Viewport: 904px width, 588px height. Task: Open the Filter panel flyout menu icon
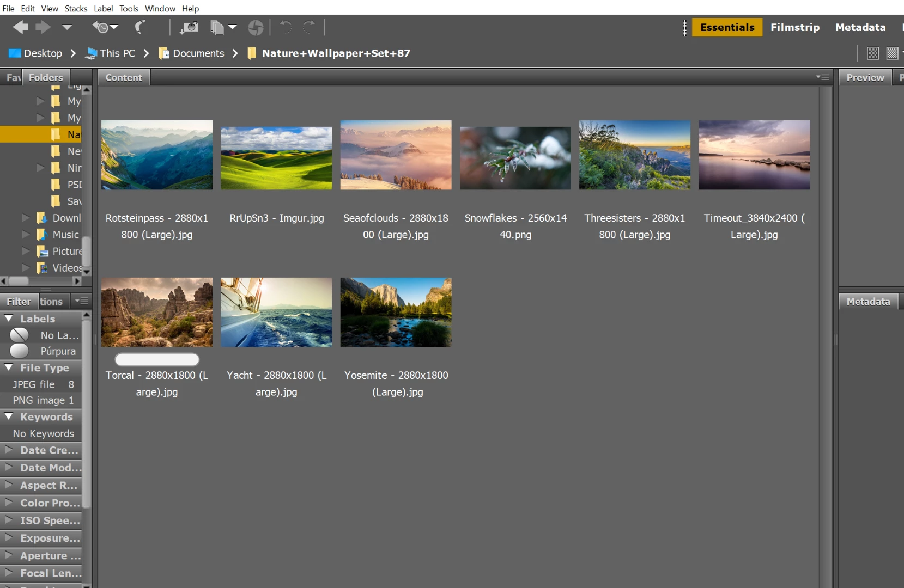81,301
